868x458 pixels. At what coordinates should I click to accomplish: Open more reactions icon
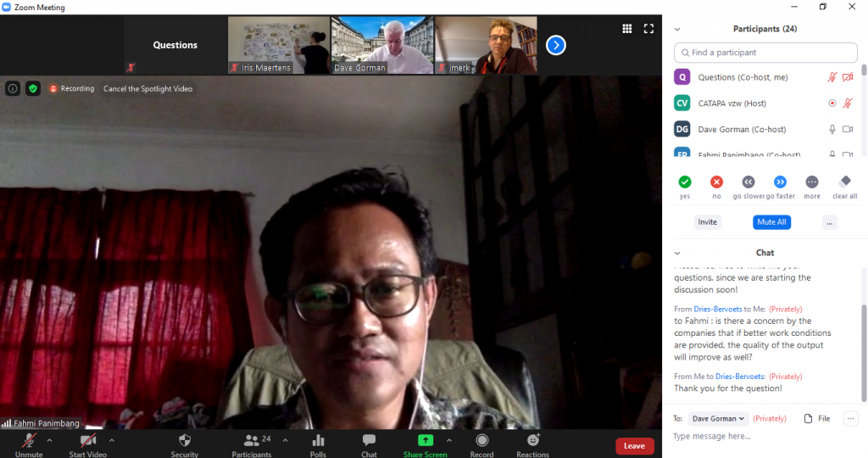(x=812, y=182)
